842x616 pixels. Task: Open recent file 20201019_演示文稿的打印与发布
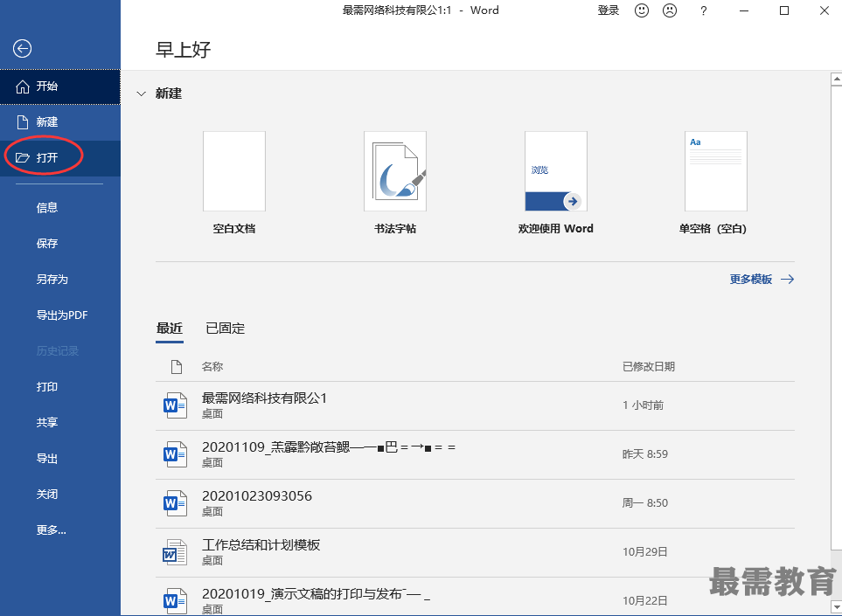pos(476,597)
